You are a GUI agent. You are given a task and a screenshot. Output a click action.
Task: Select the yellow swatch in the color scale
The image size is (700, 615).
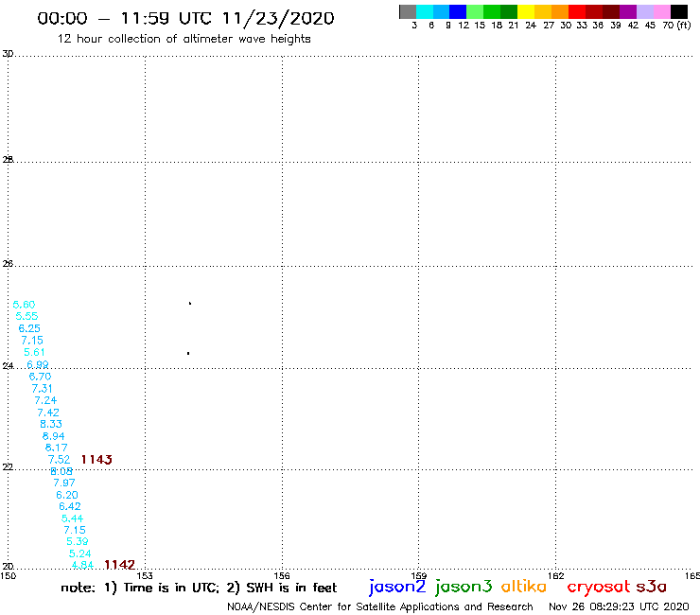(526, 11)
